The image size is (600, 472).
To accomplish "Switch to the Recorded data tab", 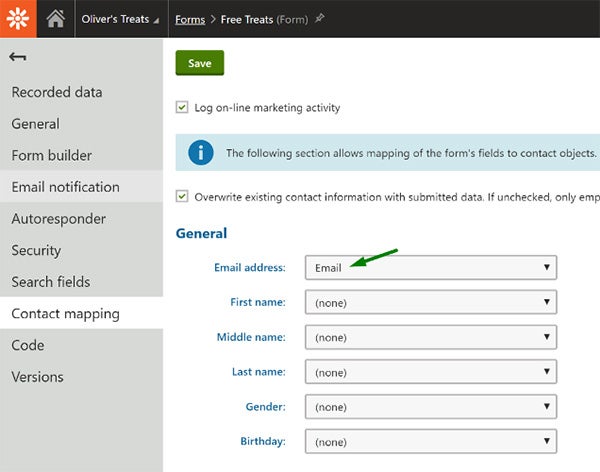I will 57,92.
